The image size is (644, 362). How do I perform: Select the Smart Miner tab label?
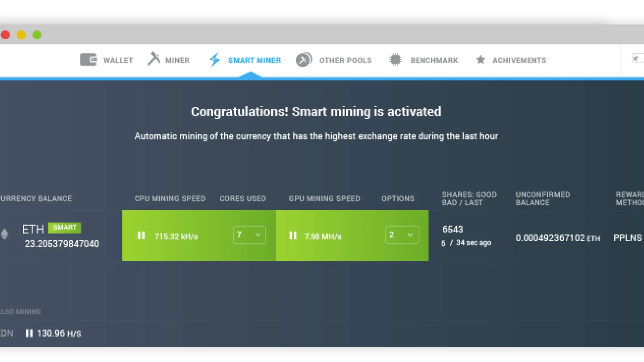[255, 60]
